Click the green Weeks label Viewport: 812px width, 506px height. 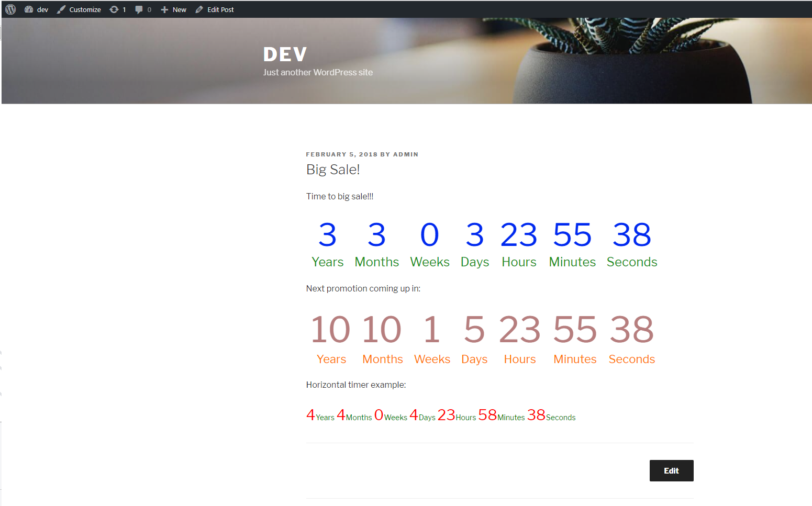point(430,262)
